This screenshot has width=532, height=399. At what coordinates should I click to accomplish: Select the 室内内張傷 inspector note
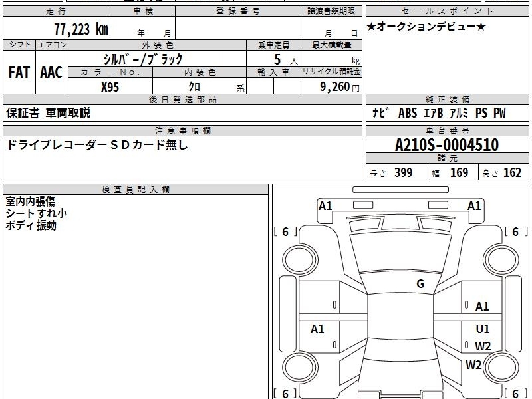pyautogui.click(x=30, y=201)
